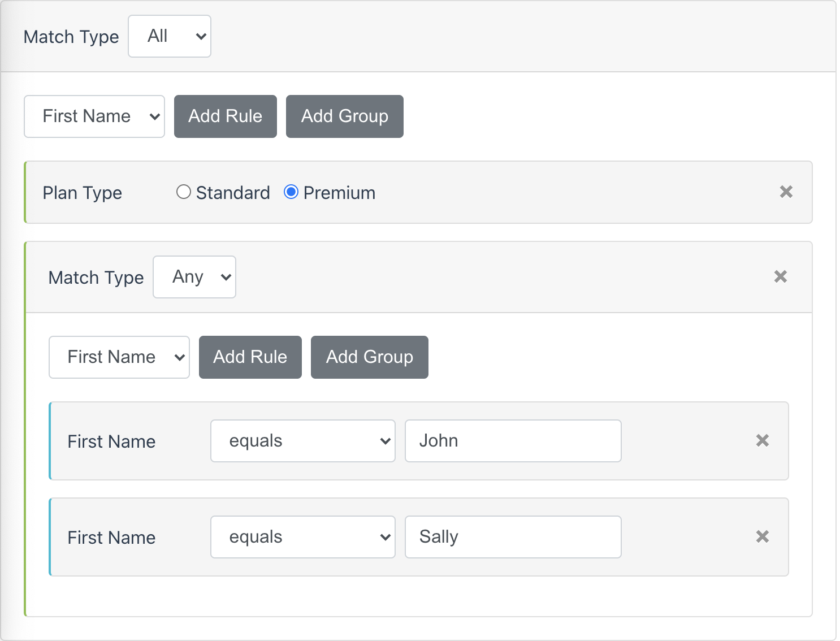The height and width of the screenshot is (641, 840).
Task: Remove the Plan Type rule
Action: (786, 192)
